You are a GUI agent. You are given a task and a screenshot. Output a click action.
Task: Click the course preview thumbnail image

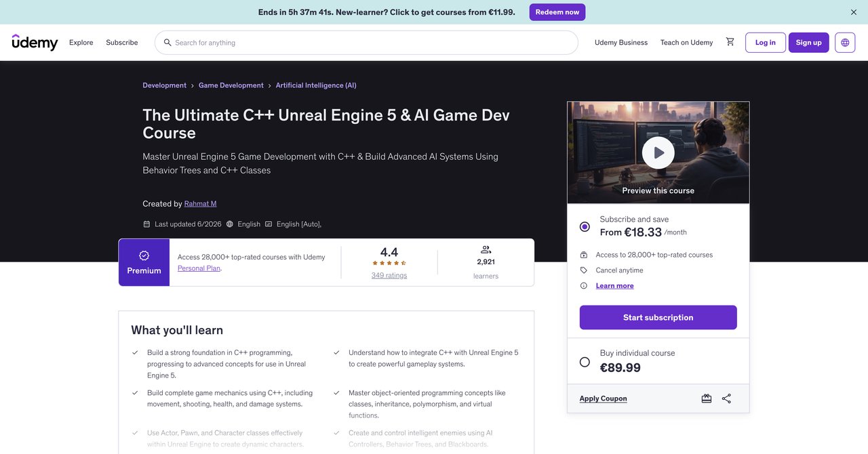[x=658, y=152]
